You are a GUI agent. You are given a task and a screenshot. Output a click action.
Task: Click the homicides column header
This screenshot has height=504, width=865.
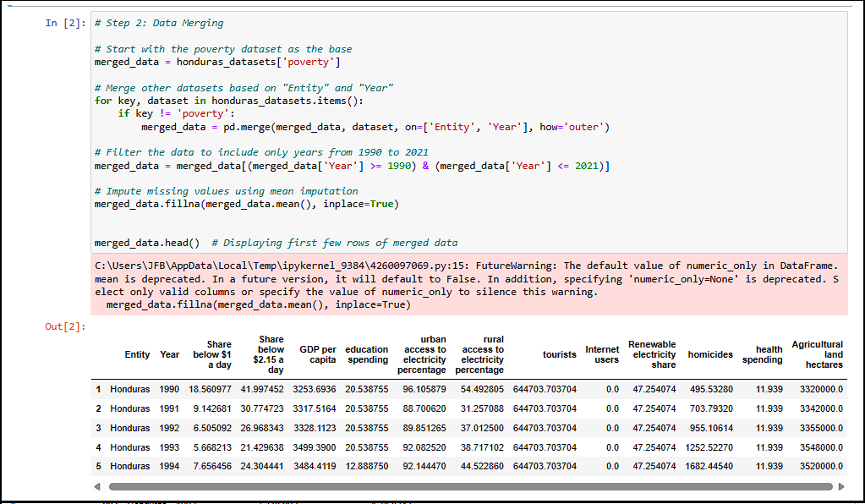709,354
